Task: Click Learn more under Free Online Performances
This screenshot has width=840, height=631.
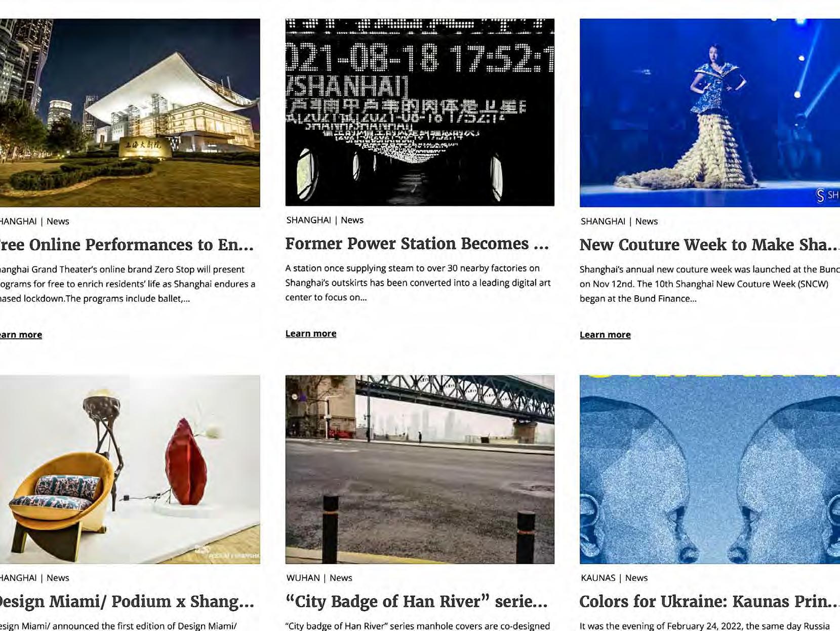Action: tap(21, 334)
